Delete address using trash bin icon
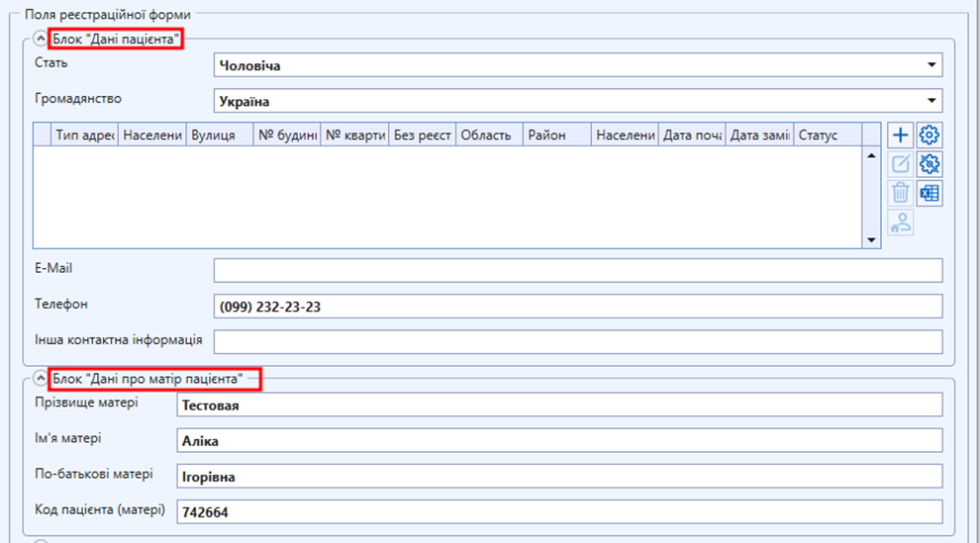Screen dimensions: 980x543 tap(900, 194)
